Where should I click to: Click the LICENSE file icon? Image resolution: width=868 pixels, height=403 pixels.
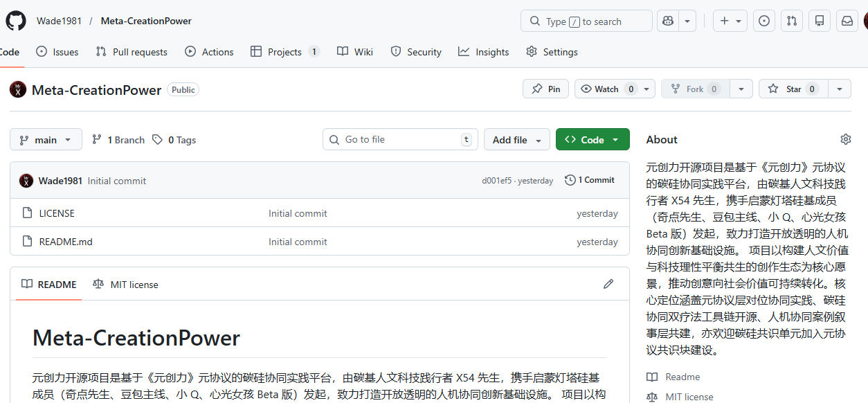pyautogui.click(x=28, y=213)
